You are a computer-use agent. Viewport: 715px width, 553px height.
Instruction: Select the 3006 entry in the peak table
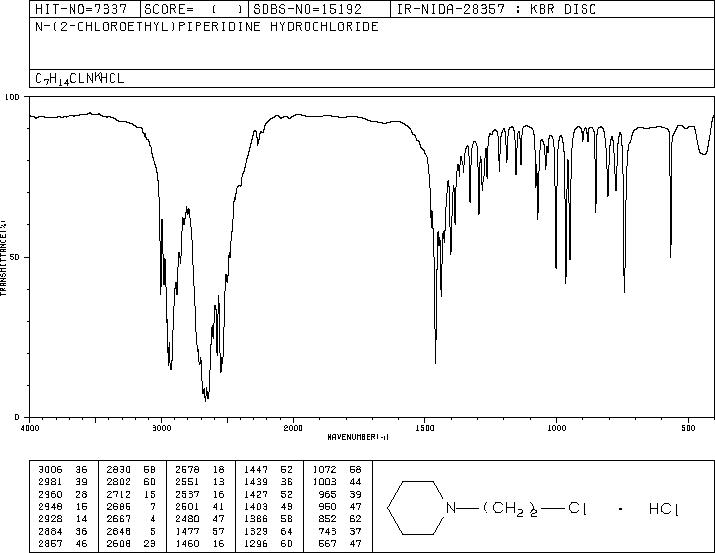[62, 470]
